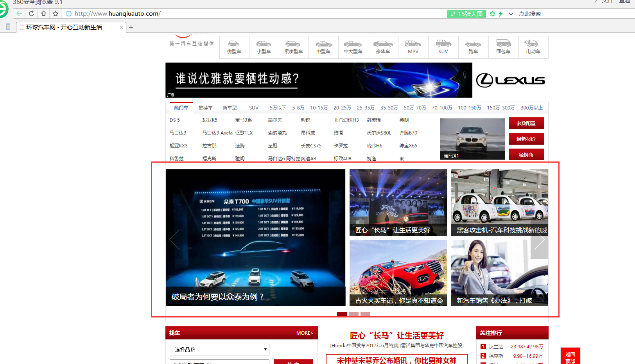Open the 起亚K5 car link

210,120
